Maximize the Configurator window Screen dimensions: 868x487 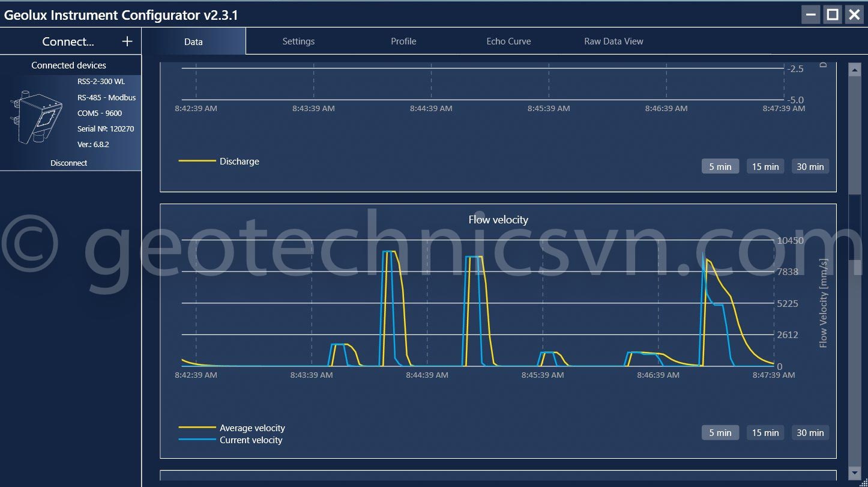point(833,15)
